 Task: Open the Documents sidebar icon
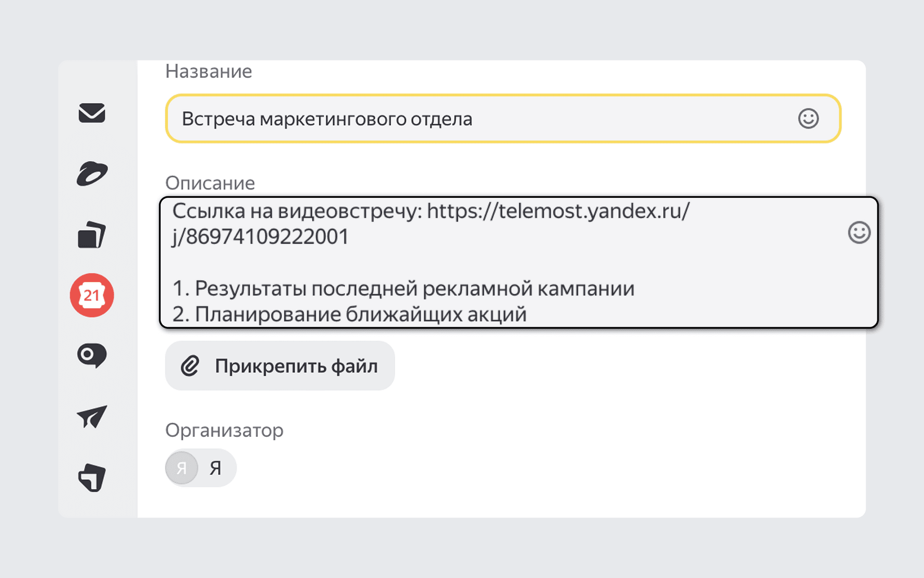[x=92, y=235]
